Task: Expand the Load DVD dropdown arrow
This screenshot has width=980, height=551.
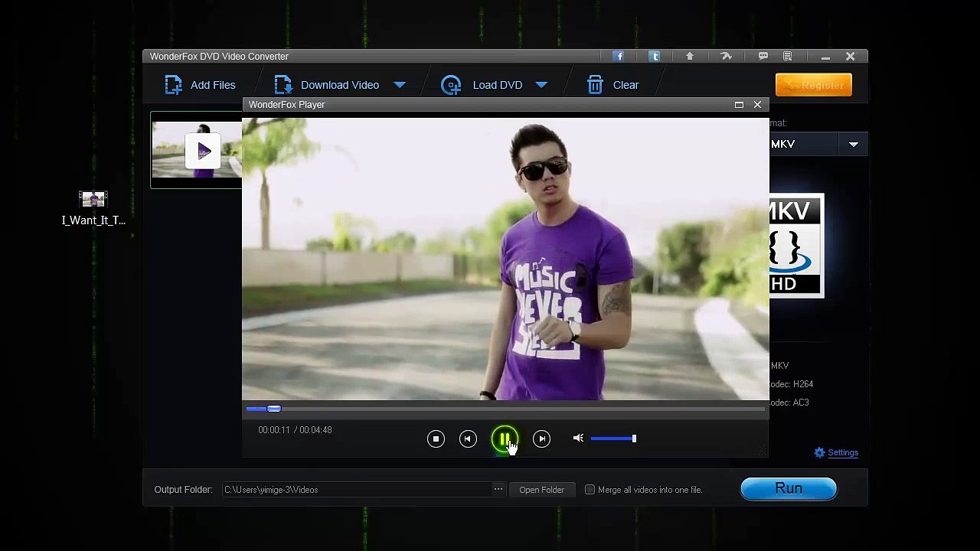Action: pyautogui.click(x=541, y=85)
